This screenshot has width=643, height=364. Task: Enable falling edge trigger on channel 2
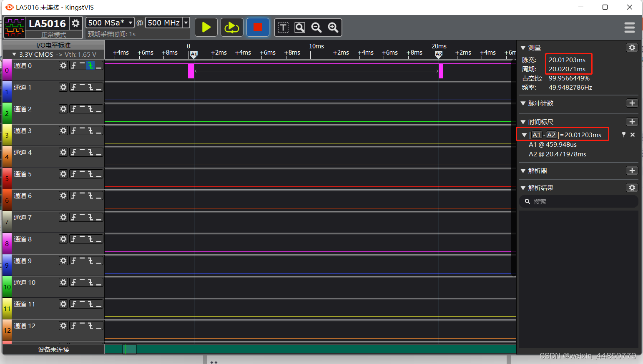coord(90,109)
